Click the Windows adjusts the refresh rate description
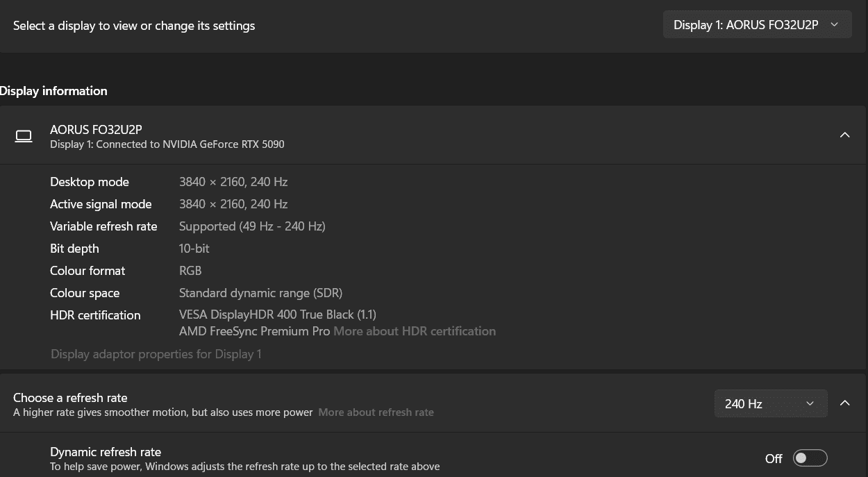This screenshot has height=477, width=868. [244, 467]
